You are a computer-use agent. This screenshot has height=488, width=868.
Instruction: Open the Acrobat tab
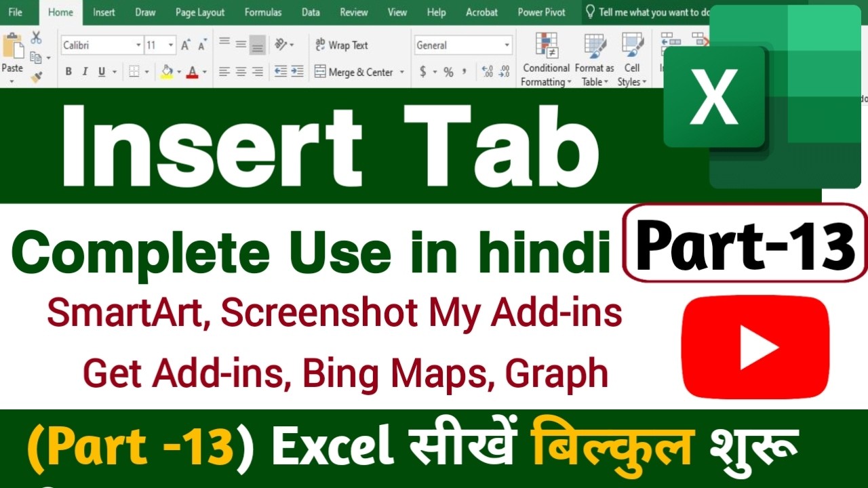coord(481,12)
